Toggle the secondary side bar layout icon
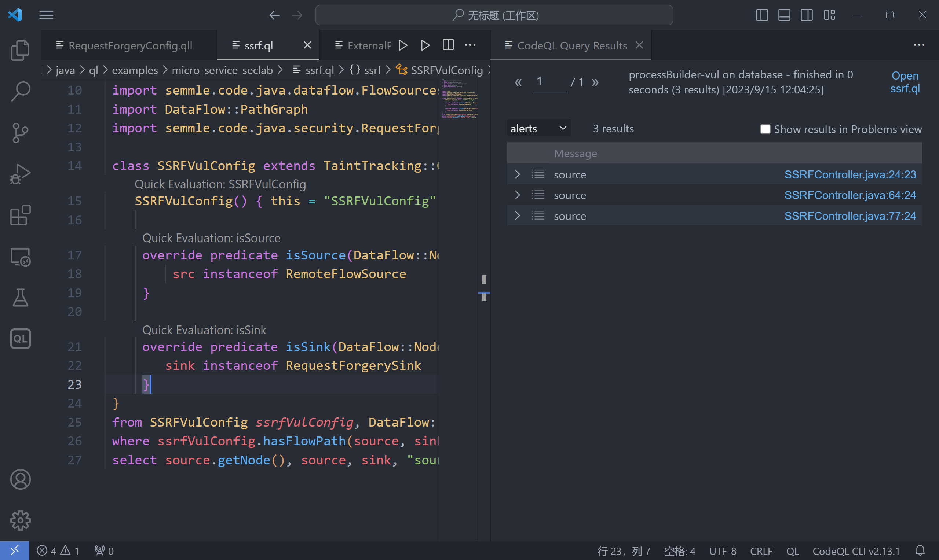Viewport: 939px width, 560px height. (807, 15)
